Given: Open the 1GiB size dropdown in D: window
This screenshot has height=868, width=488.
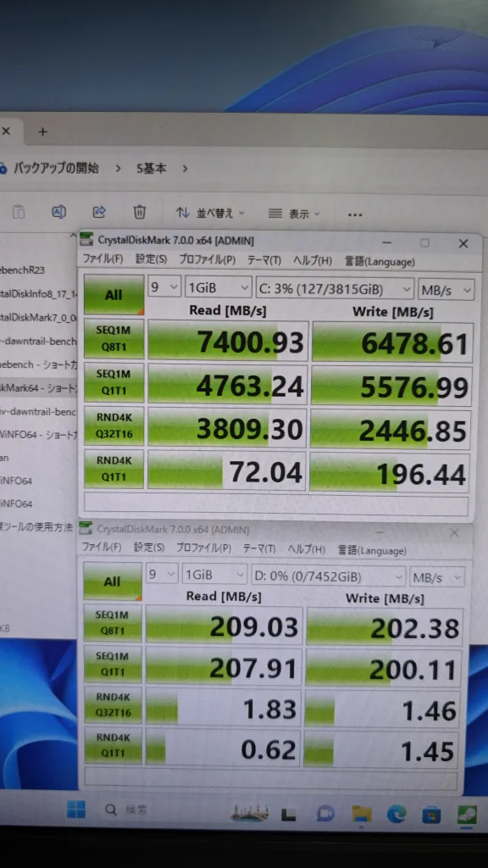Looking at the screenshot, I should (214, 576).
